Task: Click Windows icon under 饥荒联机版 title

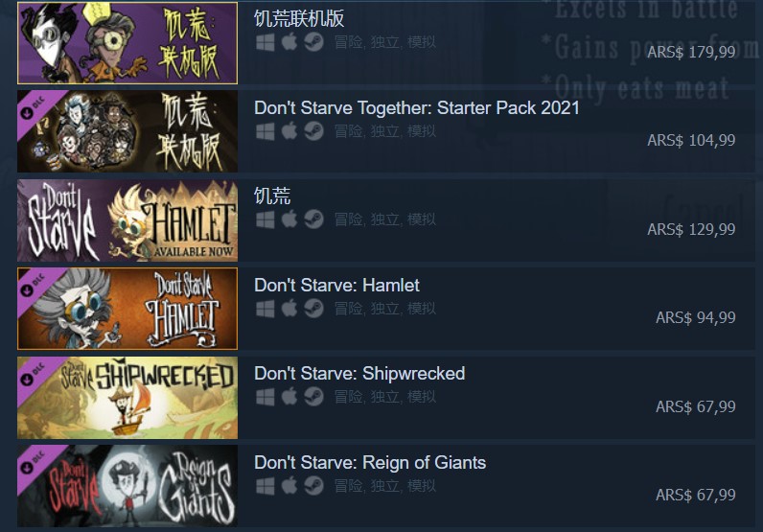Action: [x=266, y=42]
